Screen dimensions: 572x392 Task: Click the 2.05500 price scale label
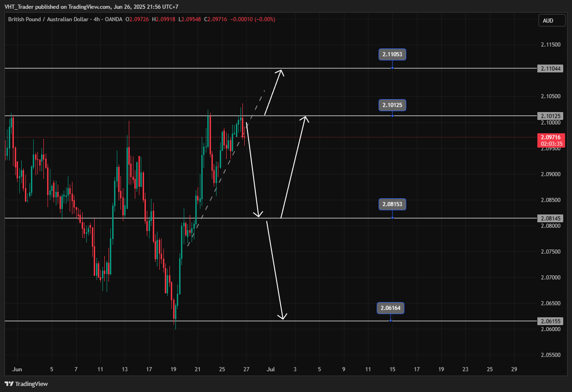click(x=551, y=355)
